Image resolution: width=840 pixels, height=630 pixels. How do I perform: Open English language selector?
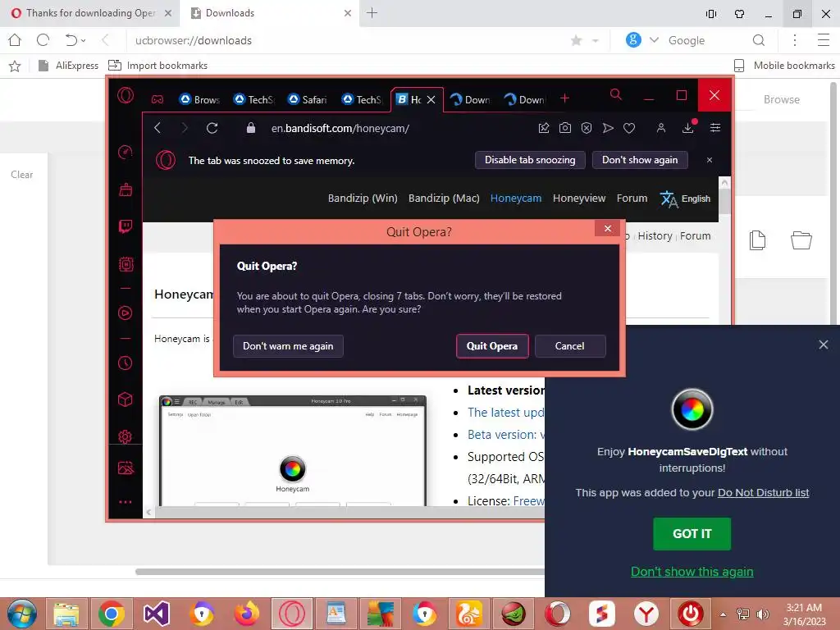[685, 199]
